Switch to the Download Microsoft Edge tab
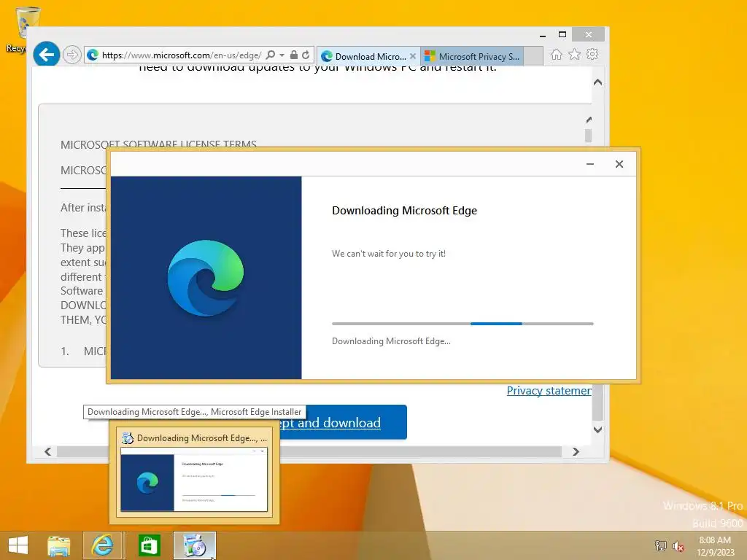This screenshot has width=747, height=560. tap(365, 56)
